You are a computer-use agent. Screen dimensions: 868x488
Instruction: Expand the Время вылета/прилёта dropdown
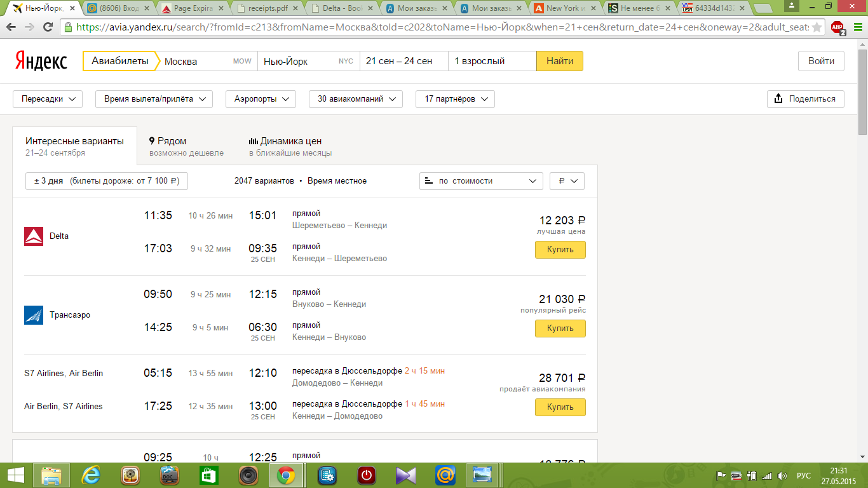[x=154, y=99]
